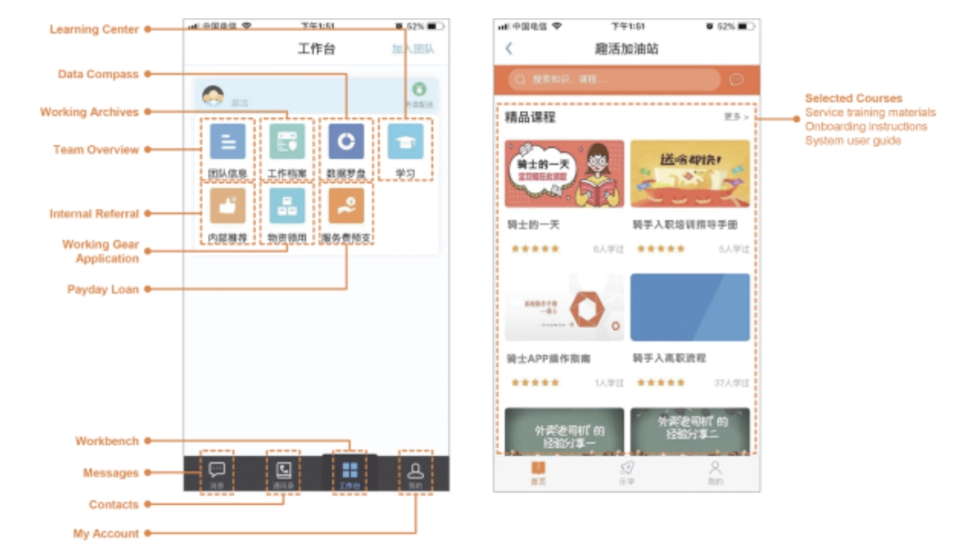Open the 经验分享一 chalkboard course thumbnail
Viewport: 980px width, 554px height.
pyautogui.click(x=564, y=430)
